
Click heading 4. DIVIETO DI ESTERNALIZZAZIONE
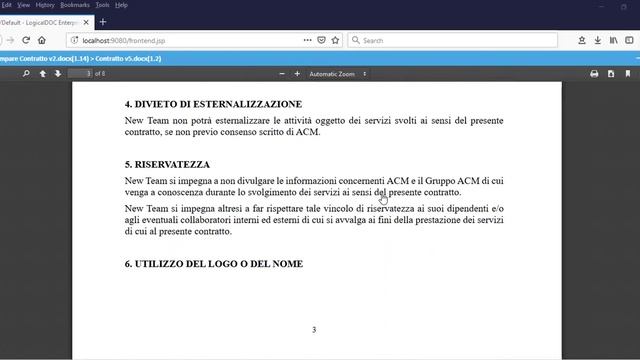pos(213,104)
